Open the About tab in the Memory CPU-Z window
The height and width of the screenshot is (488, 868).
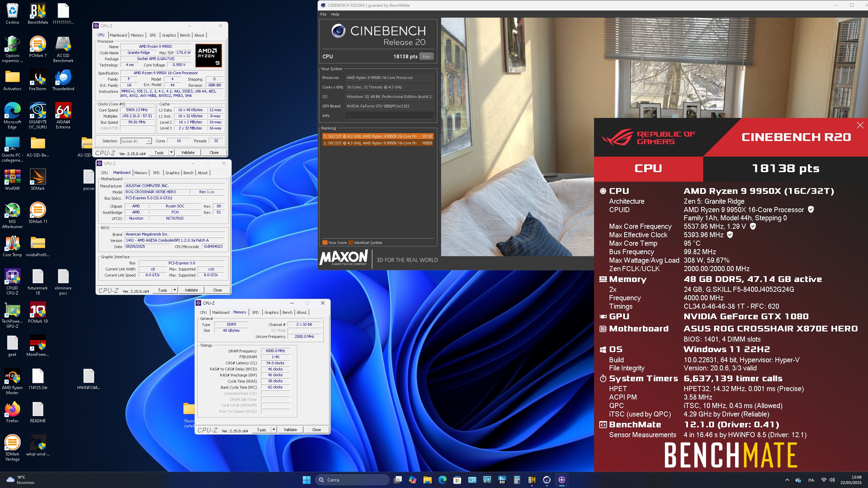click(302, 312)
